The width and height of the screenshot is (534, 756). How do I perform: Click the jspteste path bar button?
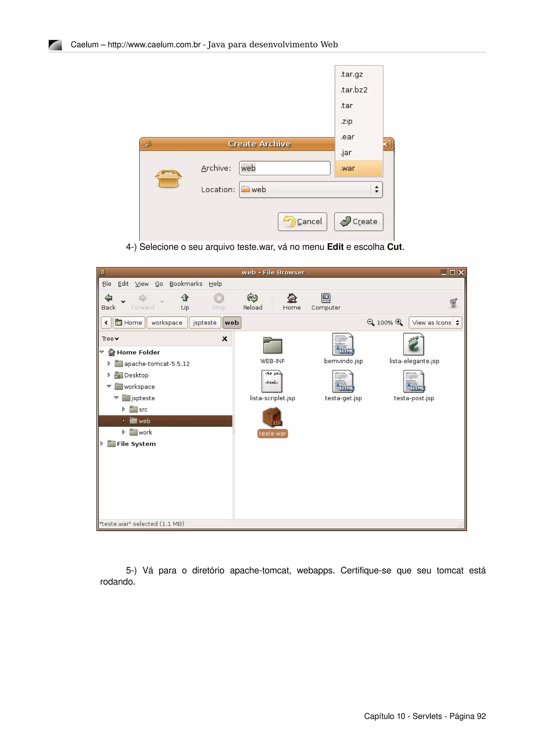(x=205, y=323)
